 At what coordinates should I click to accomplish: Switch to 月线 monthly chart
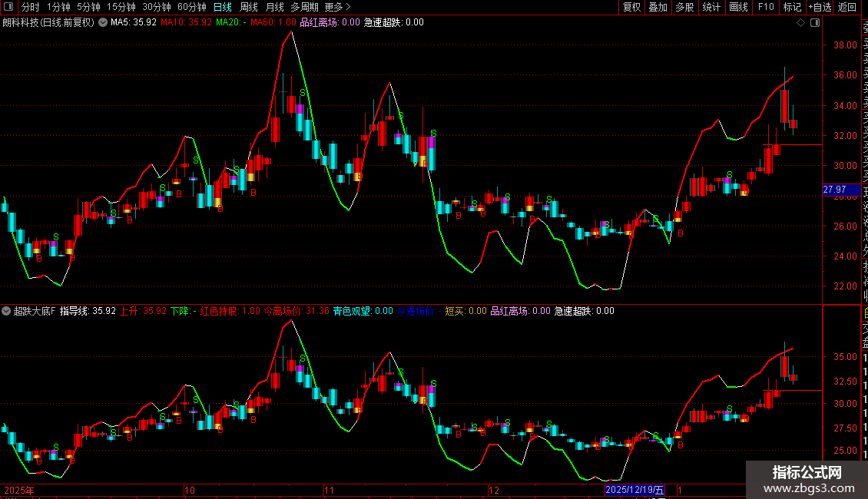point(274,7)
